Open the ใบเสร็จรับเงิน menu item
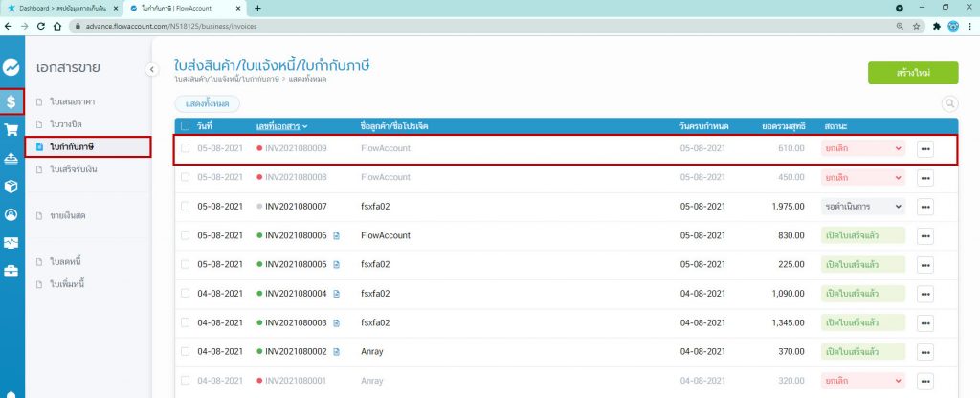The width and height of the screenshot is (980, 398). (x=74, y=169)
